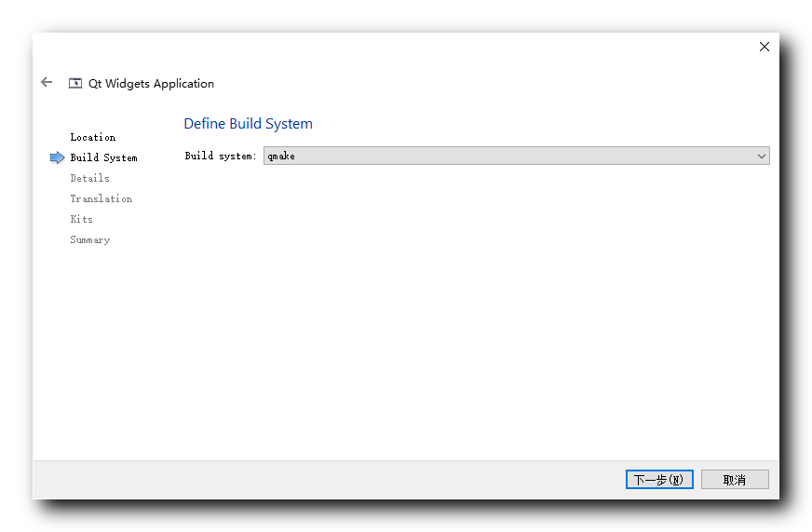Select the Details step in the sidebar

[89, 178]
